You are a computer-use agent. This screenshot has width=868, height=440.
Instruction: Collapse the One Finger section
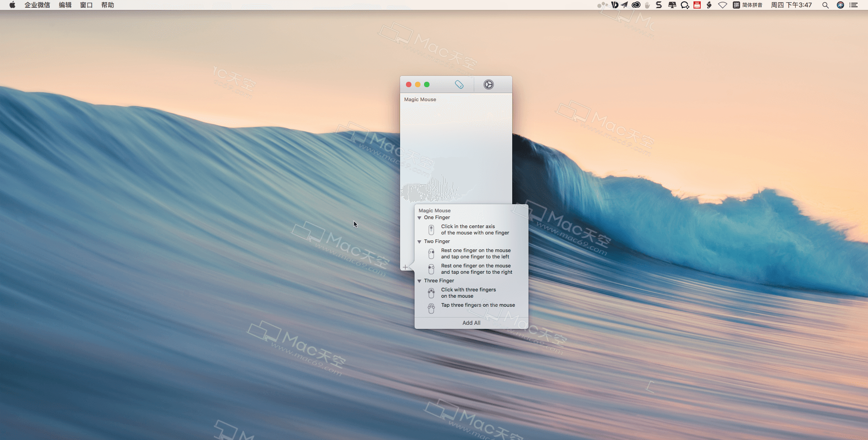point(420,217)
